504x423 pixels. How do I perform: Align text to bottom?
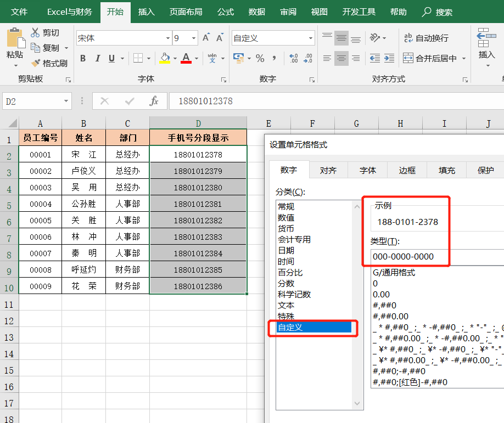point(356,38)
